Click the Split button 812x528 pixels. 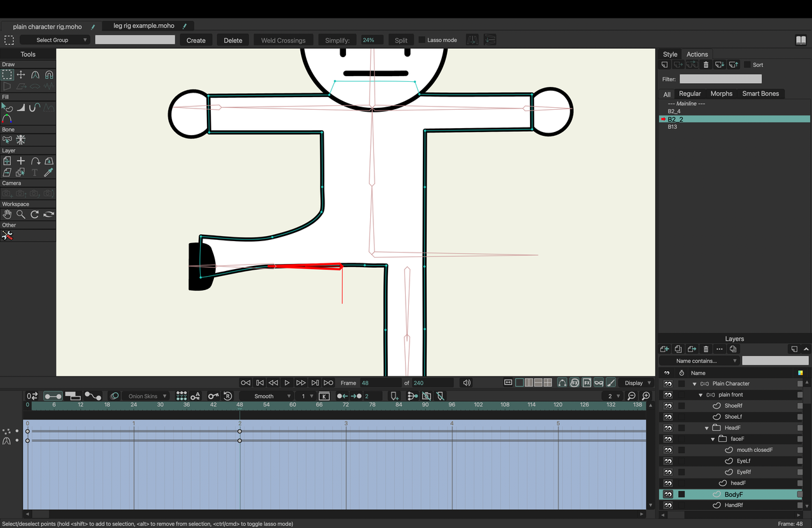pos(401,40)
